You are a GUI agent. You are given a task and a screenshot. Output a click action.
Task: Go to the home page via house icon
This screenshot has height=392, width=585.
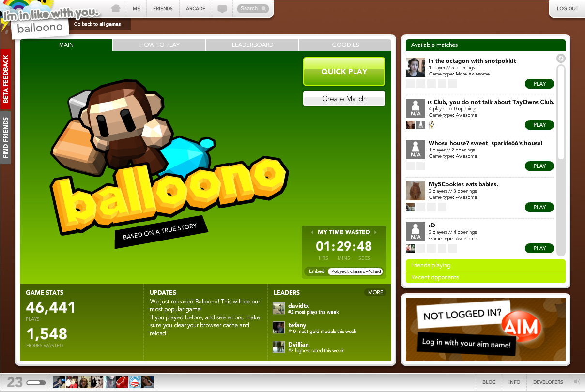point(115,8)
